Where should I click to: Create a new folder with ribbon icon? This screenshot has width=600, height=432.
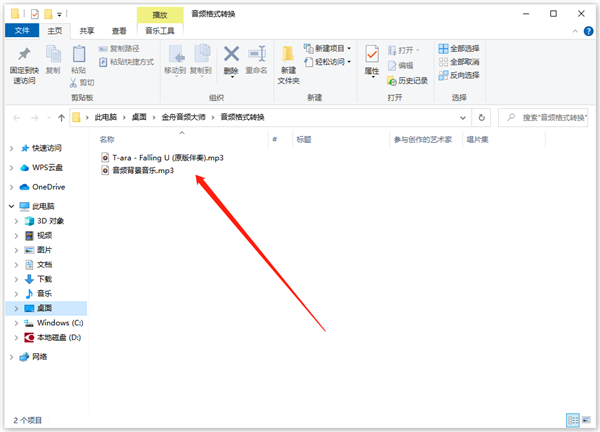pyautogui.click(x=288, y=60)
